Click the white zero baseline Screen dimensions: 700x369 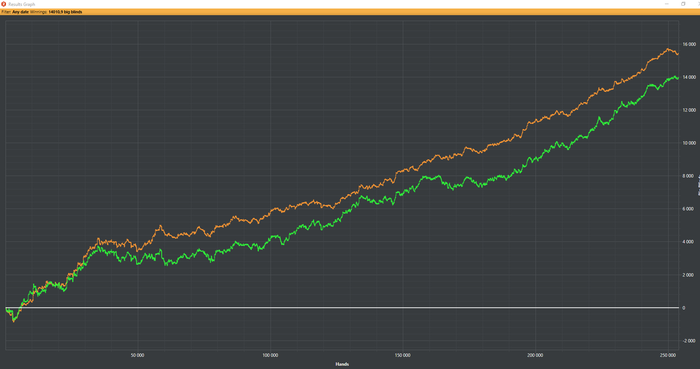[342, 307]
